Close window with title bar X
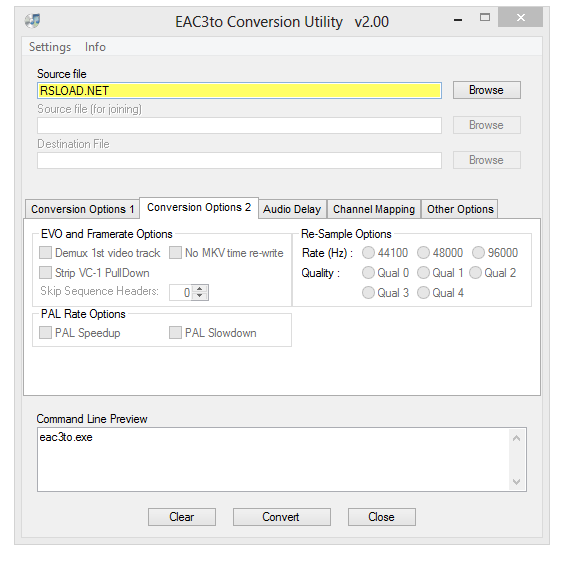Image resolution: width=571 pixels, height=562 pixels. 521,17
